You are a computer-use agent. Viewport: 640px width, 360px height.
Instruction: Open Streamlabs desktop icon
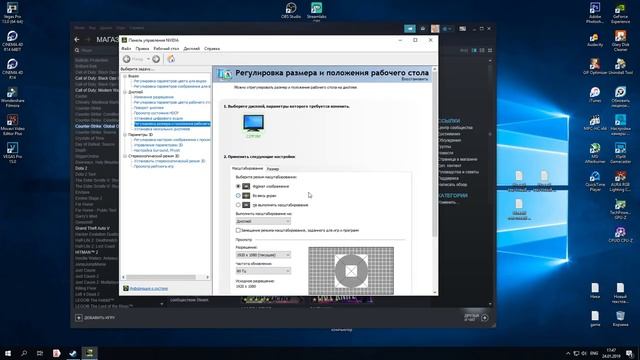point(316,10)
